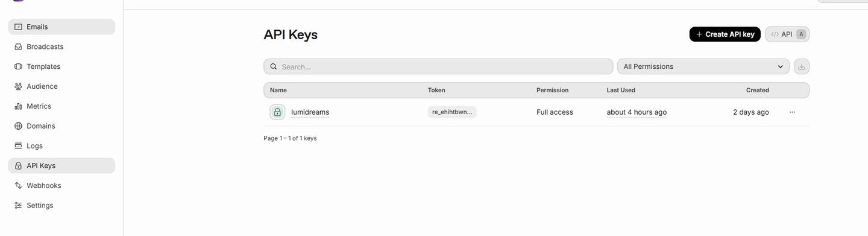
Task: Open the Emails section in sidebar
Action: point(61,27)
